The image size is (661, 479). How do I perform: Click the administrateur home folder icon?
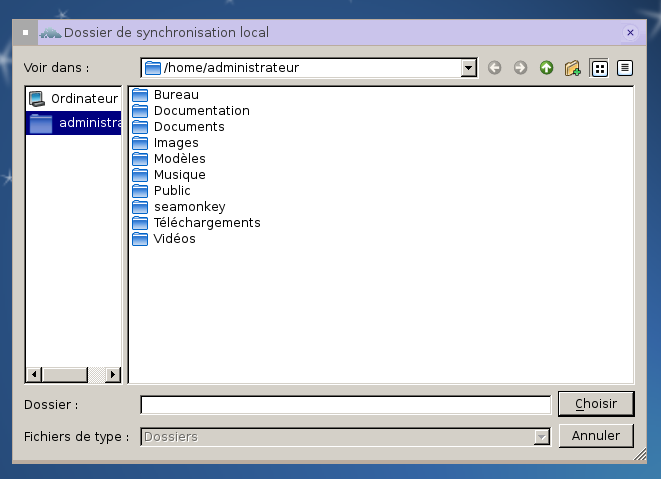(41, 123)
